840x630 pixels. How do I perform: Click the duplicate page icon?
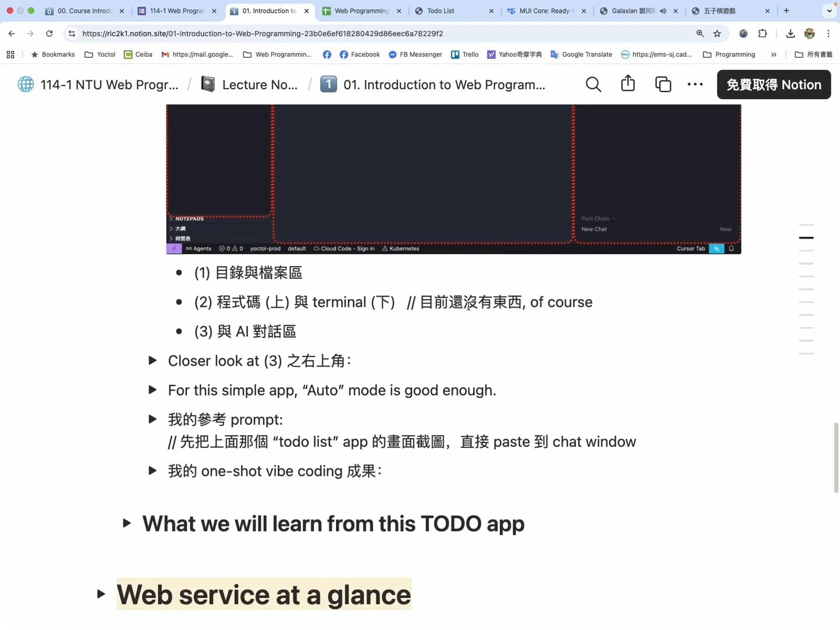tap(663, 85)
